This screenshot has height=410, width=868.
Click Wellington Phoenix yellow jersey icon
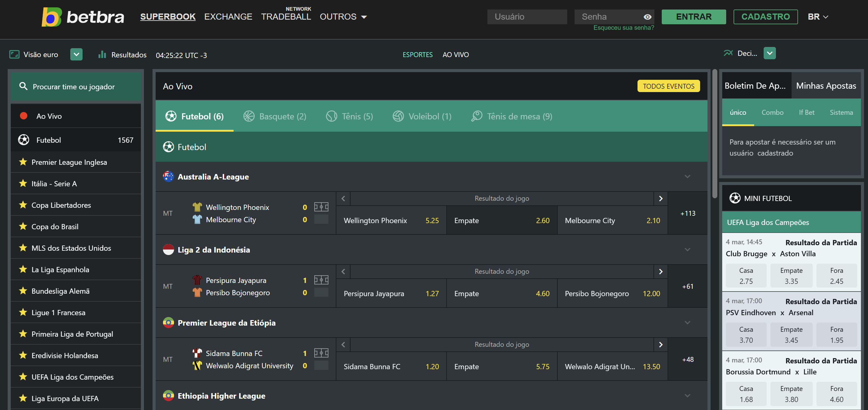coord(197,207)
